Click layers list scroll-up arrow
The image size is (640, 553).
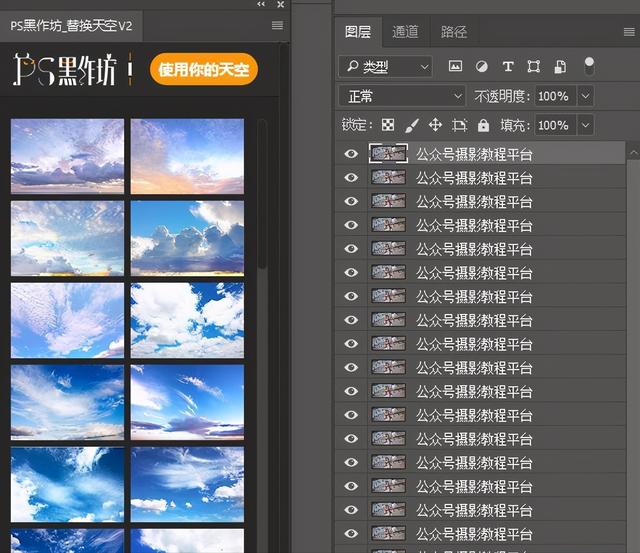click(x=633, y=153)
